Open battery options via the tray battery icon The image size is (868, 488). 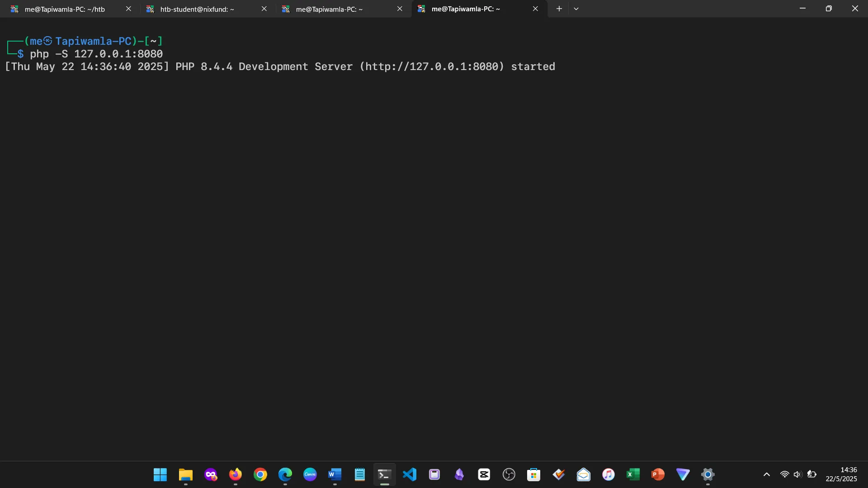click(812, 474)
